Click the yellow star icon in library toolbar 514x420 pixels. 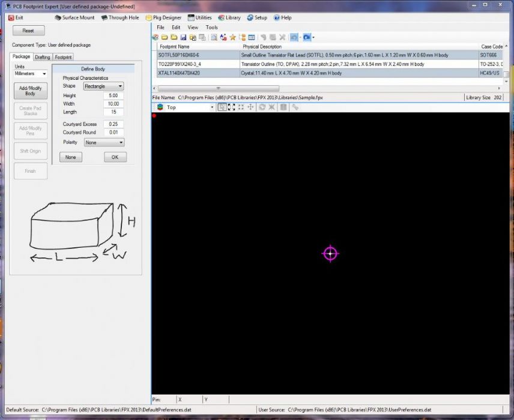(x=232, y=37)
